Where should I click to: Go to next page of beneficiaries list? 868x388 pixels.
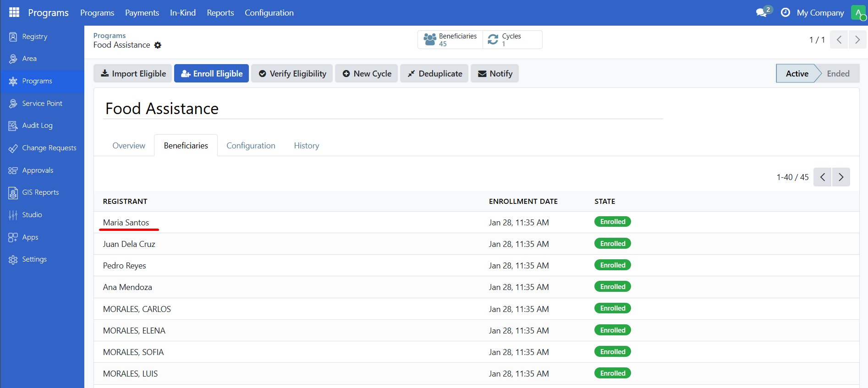[x=841, y=177]
